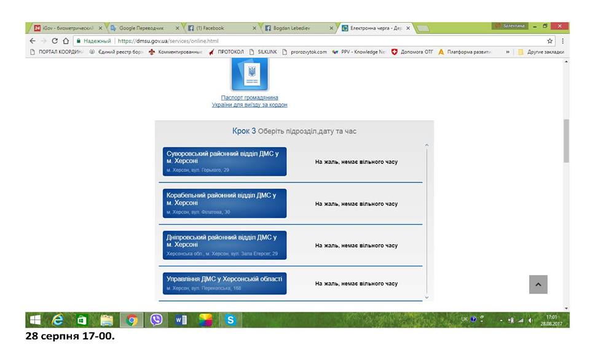The width and height of the screenshot is (590, 364).
Task: Click the passport document icon
Action: 250,74
